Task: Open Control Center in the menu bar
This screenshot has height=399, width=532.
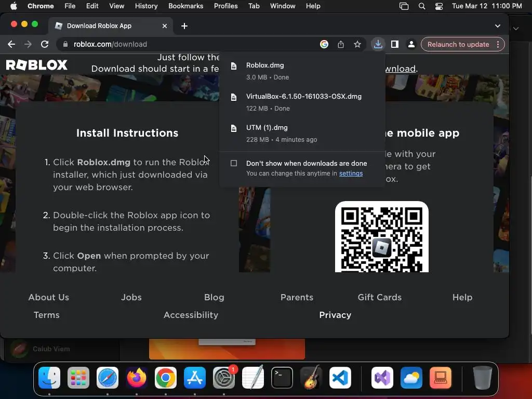Action: click(x=438, y=6)
